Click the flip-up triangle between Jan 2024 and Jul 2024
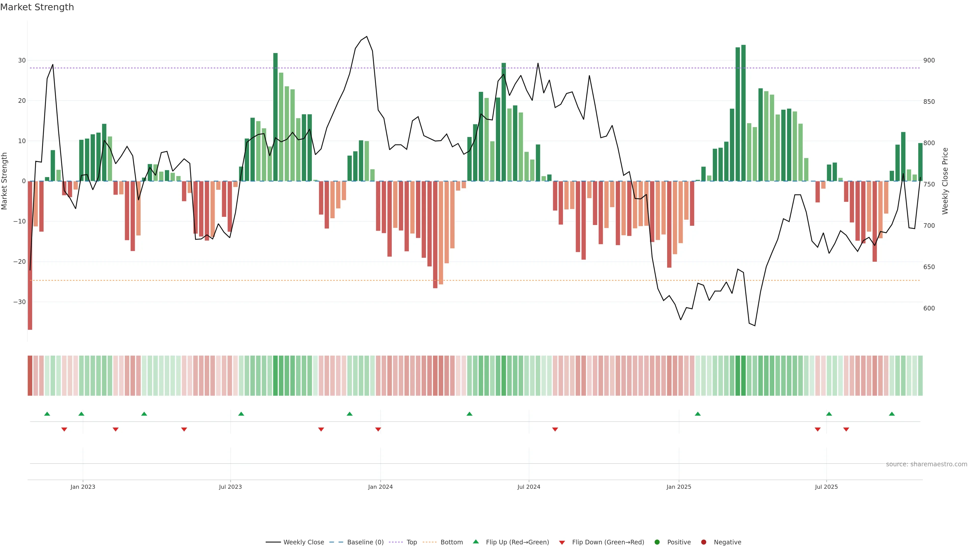The height and width of the screenshot is (551, 980). pyautogui.click(x=470, y=414)
